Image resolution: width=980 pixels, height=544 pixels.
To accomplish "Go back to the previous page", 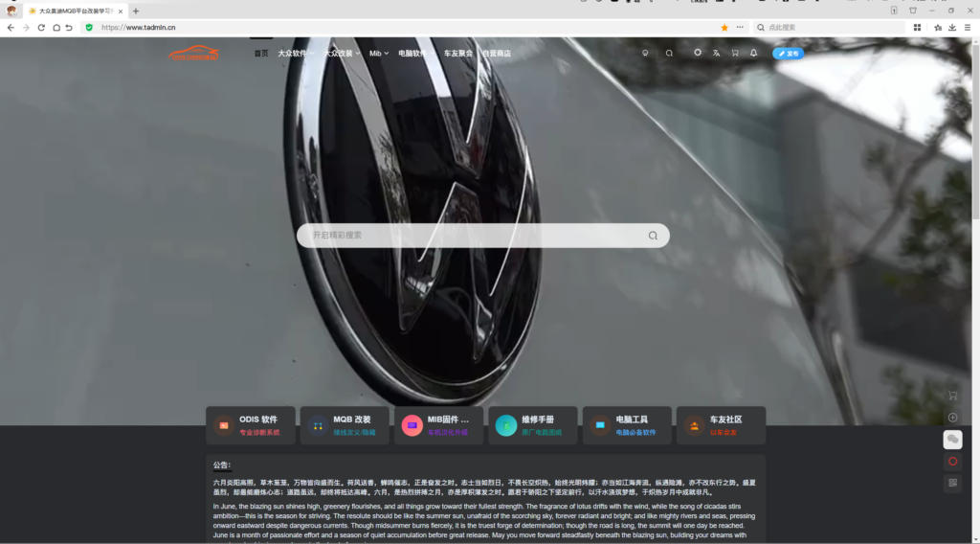I will (x=11, y=28).
